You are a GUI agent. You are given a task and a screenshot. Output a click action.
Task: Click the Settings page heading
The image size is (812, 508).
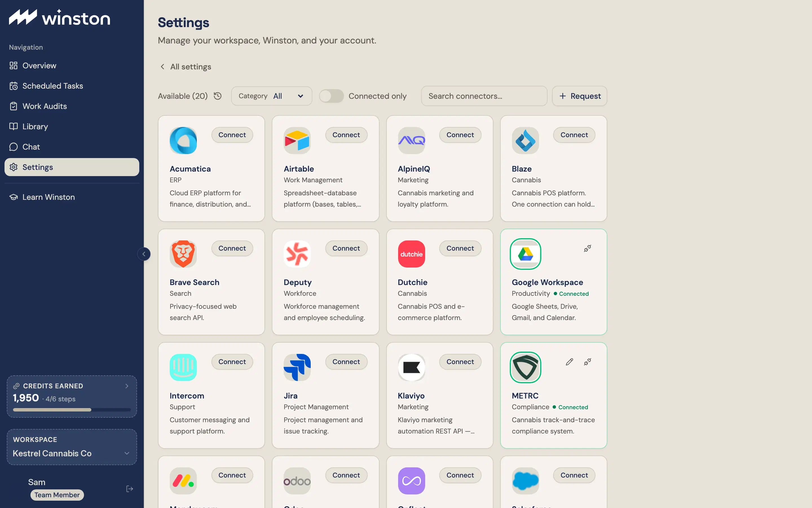[x=184, y=23]
